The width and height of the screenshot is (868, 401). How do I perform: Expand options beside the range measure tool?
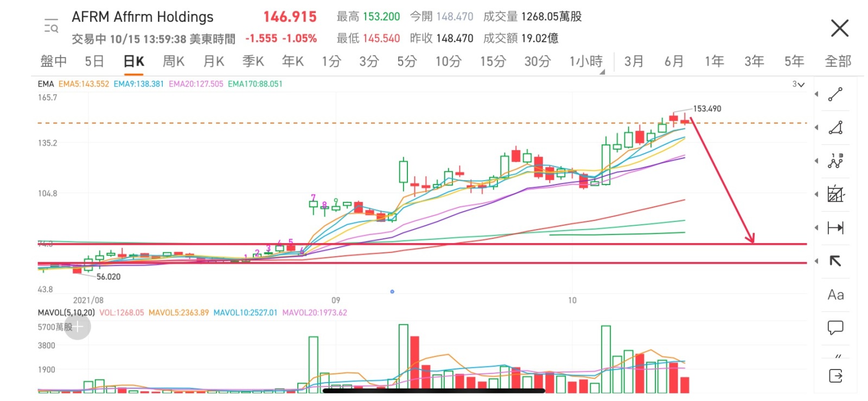816,227
